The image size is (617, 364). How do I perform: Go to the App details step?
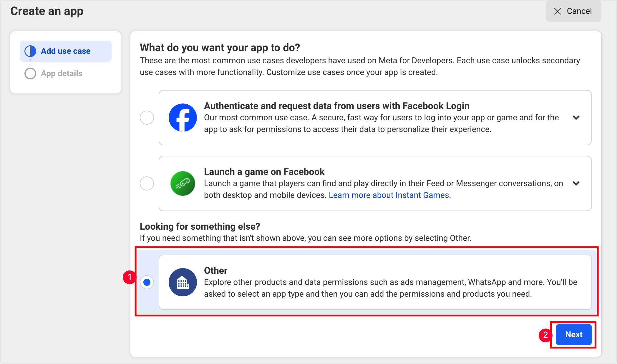point(62,74)
